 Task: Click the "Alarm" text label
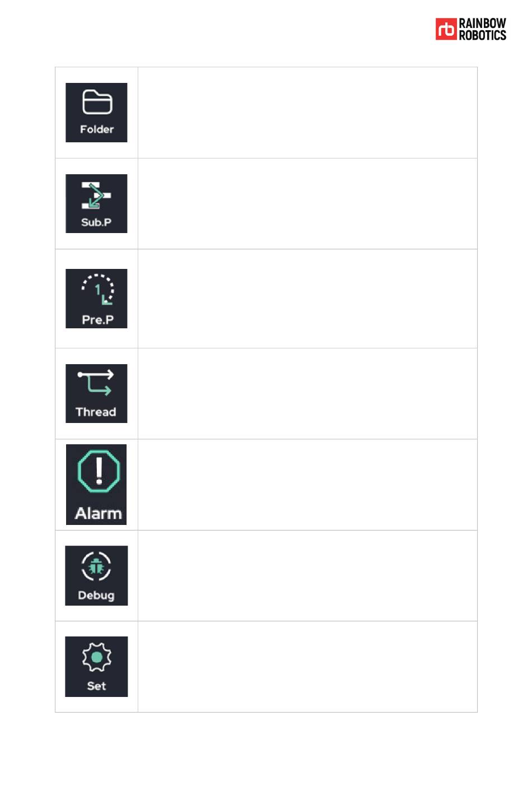[x=99, y=513]
